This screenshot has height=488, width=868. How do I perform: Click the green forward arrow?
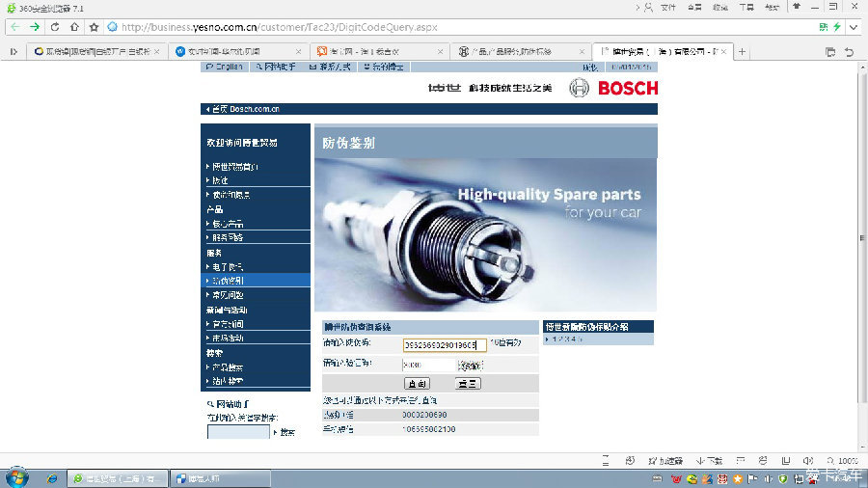[x=35, y=27]
